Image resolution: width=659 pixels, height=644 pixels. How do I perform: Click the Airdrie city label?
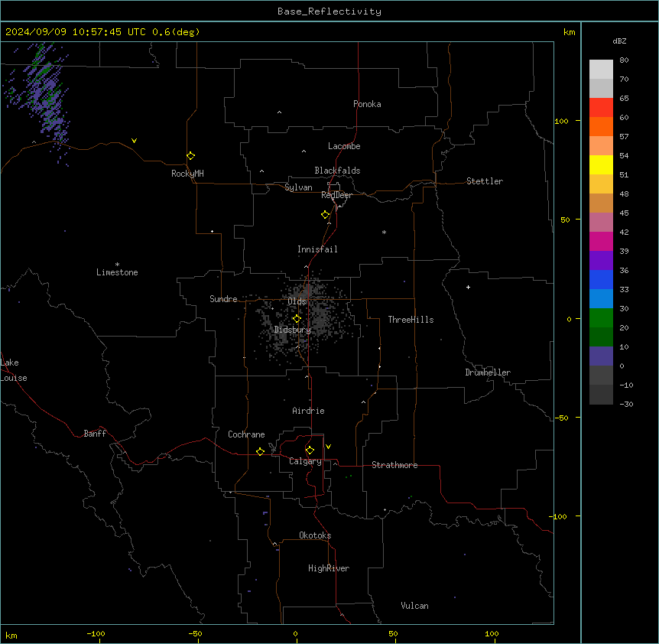tap(308, 411)
